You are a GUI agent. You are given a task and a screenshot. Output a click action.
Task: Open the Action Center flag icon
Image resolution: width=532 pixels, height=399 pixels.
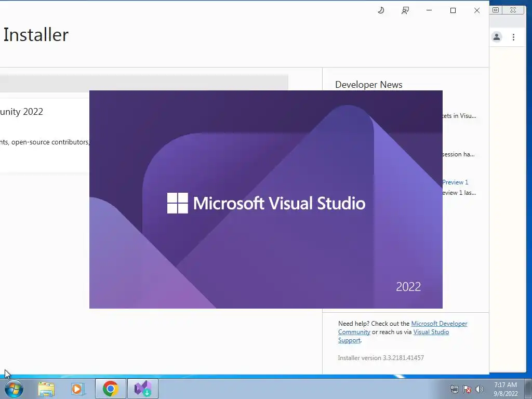pos(467,389)
